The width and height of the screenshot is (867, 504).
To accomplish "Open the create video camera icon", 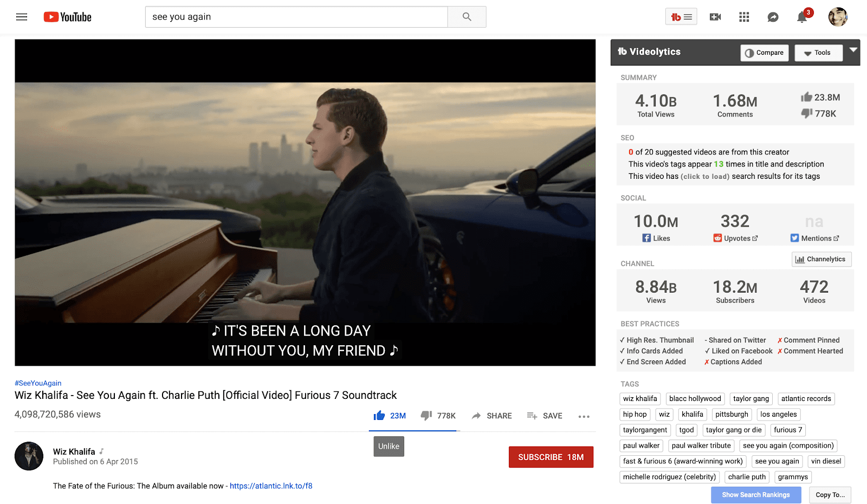I will 715,17.
